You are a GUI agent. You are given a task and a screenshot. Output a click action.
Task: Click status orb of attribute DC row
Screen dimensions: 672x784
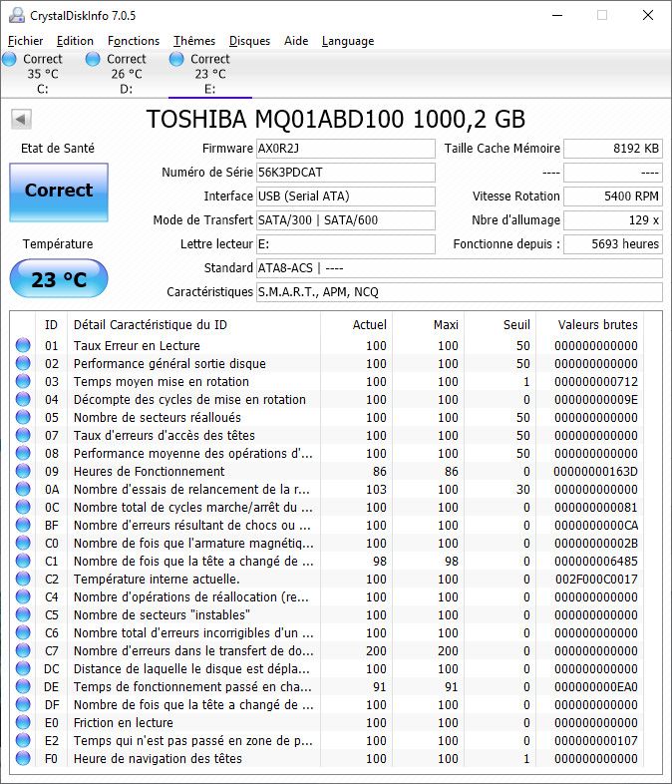23,669
